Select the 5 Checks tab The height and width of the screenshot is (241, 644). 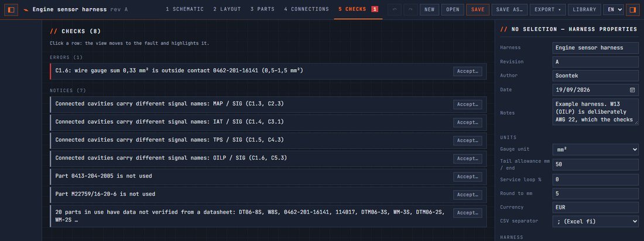(x=358, y=9)
